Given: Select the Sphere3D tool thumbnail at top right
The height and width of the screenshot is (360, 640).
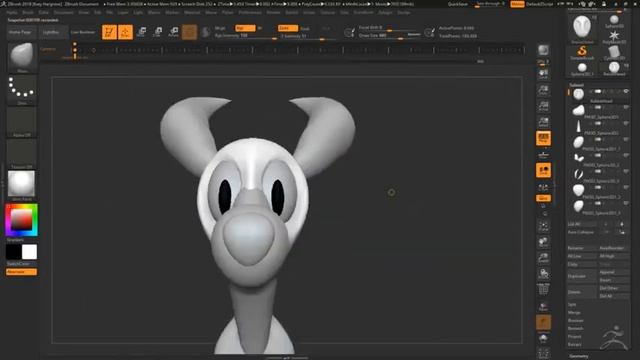Looking at the screenshot, I should click(614, 21).
